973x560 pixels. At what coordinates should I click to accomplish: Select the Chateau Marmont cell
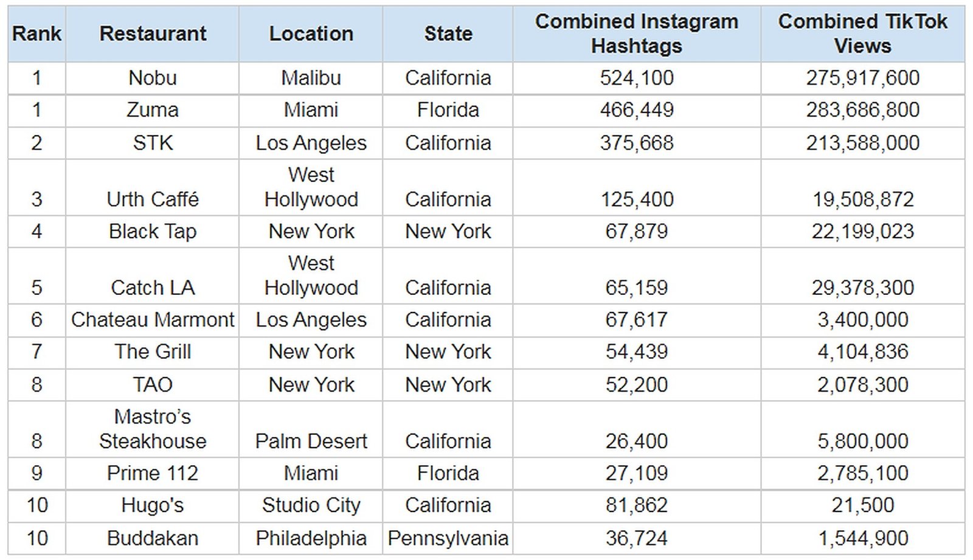pos(152,320)
